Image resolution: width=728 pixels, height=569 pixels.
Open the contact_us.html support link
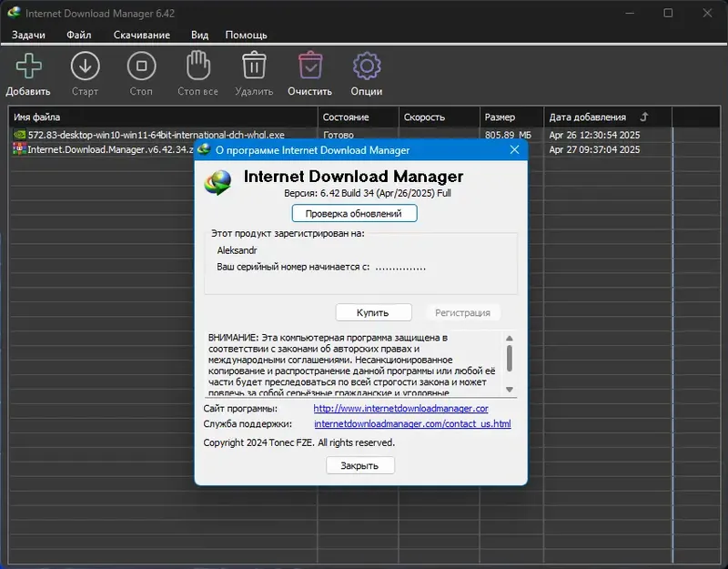[412, 423]
